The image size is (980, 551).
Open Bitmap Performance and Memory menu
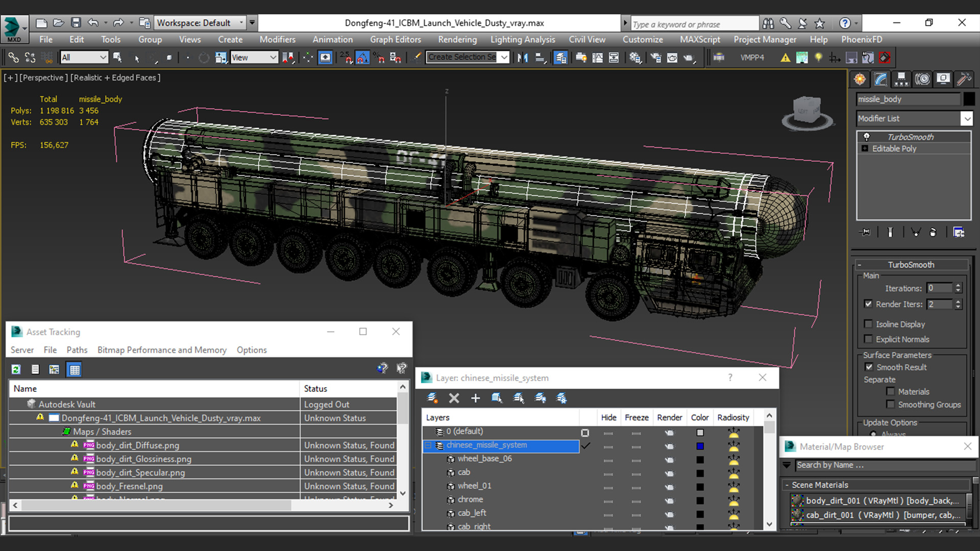click(x=162, y=350)
